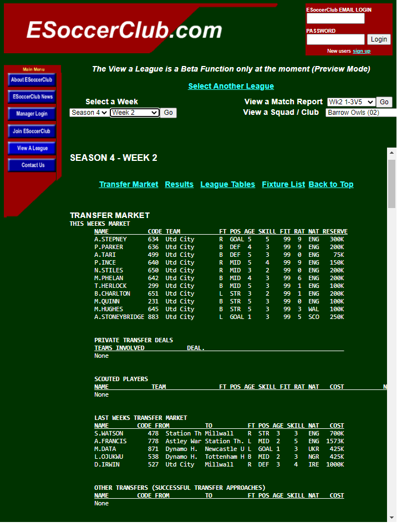The image size is (397, 532).
Task: Select M.DATA in last weeks market
Action: click(105, 449)
